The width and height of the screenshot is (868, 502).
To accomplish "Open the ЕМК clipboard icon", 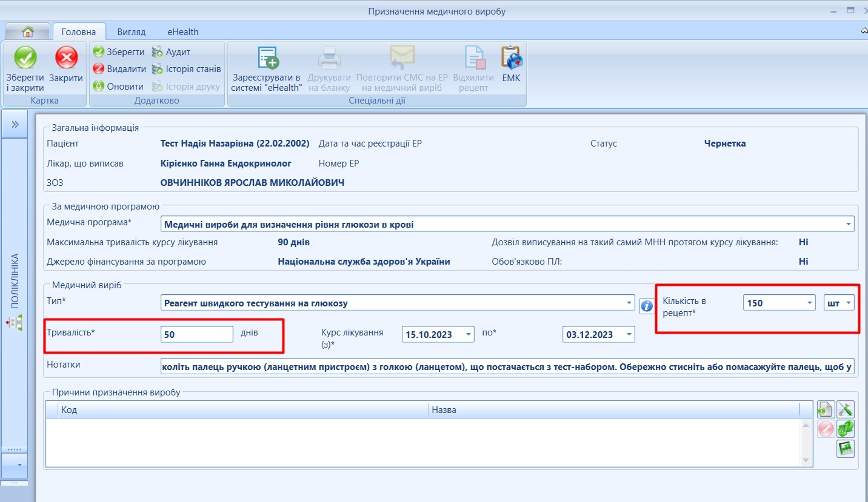I will 512,58.
